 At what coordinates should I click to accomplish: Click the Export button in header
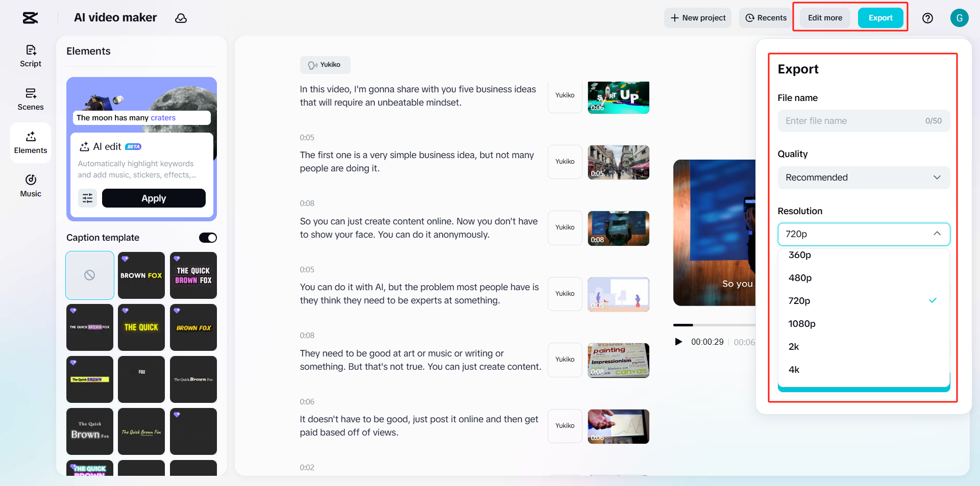point(880,18)
